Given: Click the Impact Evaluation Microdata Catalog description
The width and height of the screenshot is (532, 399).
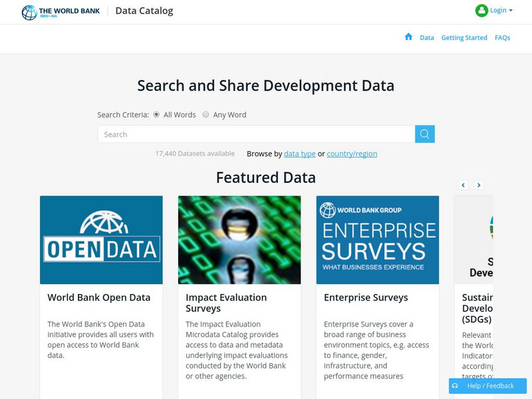Looking at the screenshot, I should (x=237, y=350).
